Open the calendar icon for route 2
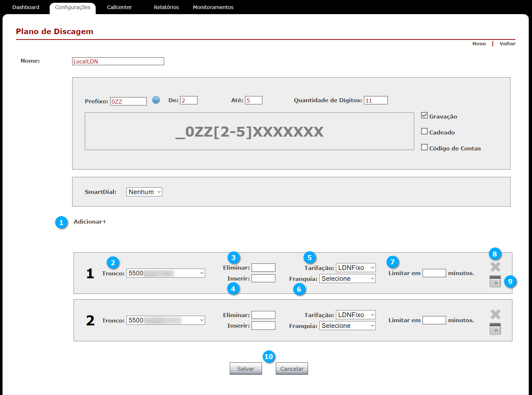This screenshot has height=395, width=532. (x=495, y=329)
